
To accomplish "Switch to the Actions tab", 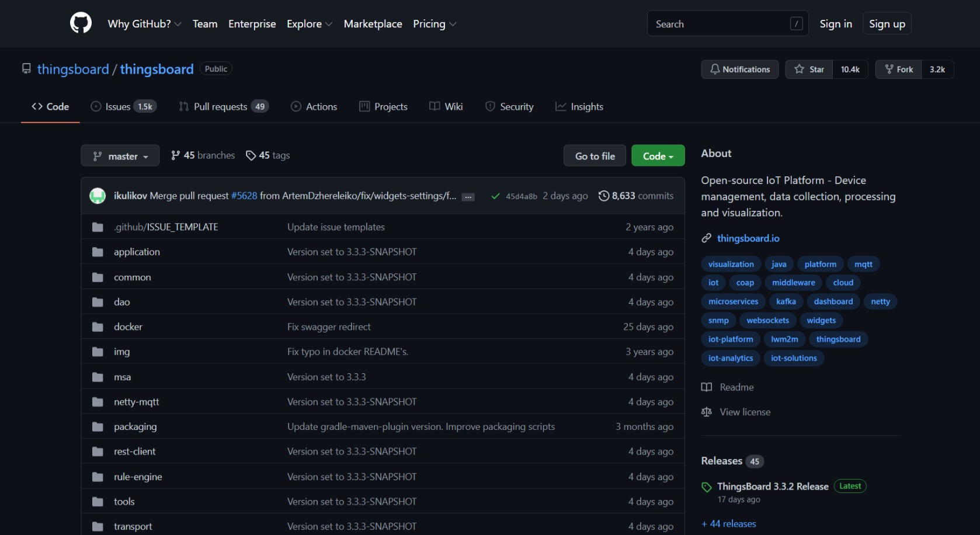I will pyautogui.click(x=314, y=106).
